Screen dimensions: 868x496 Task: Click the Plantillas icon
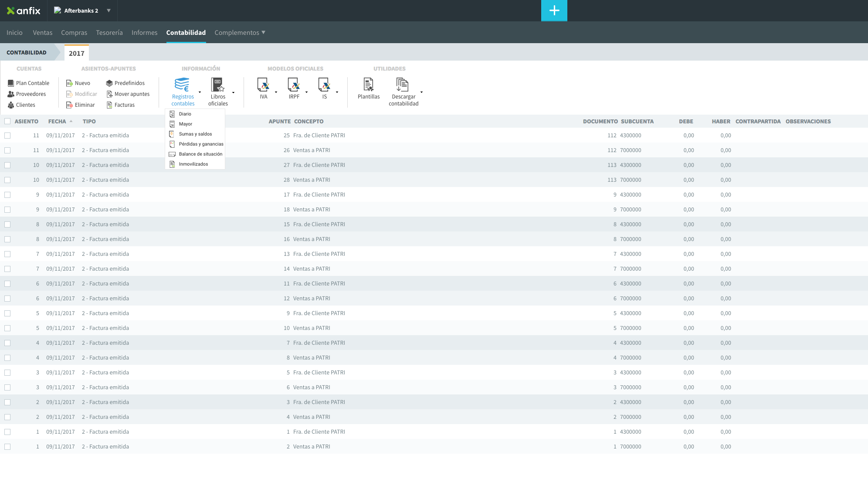pyautogui.click(x=369, y=85)
